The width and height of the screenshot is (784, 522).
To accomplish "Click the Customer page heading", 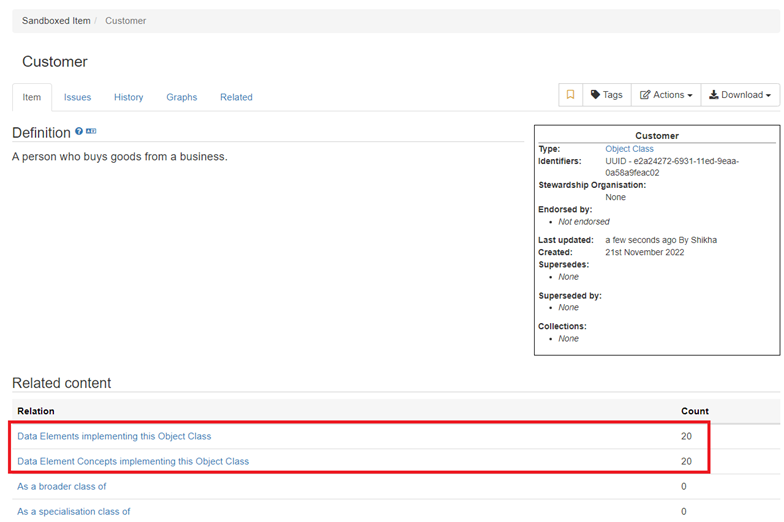I will click(x=55, y=62).
